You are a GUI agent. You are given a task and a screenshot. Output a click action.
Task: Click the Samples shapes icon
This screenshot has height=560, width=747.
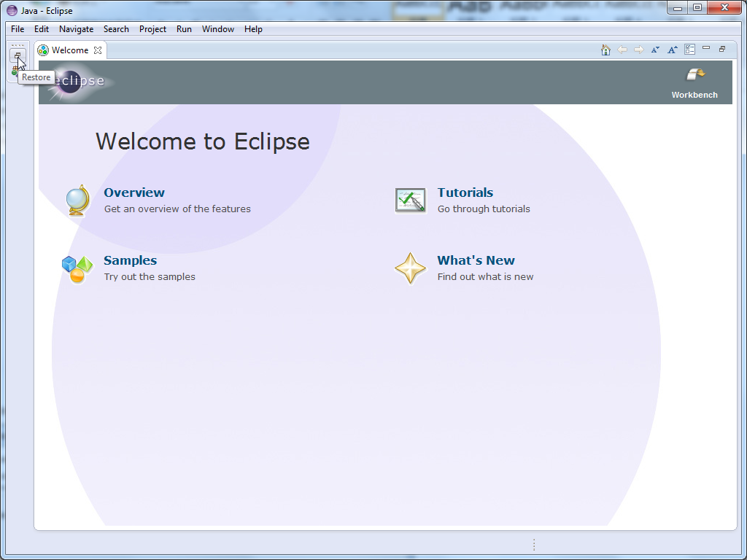[x=77, y=270]
